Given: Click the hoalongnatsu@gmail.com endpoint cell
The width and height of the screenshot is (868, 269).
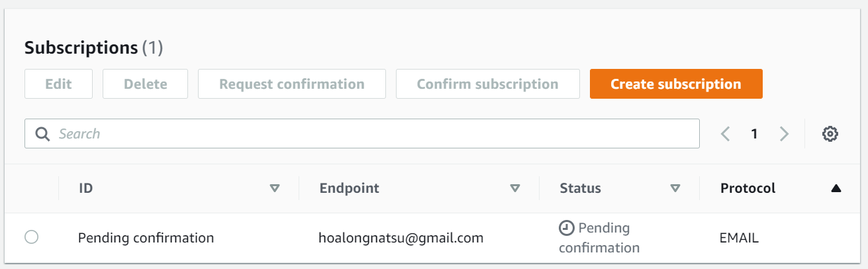Looking at the screenshot, I should pyautogui.click(x=401, y=238).
